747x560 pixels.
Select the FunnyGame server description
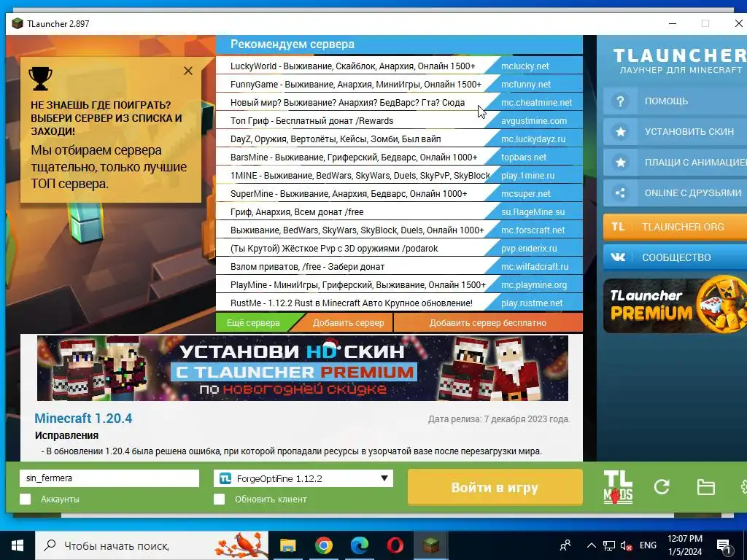click(356, 85)
